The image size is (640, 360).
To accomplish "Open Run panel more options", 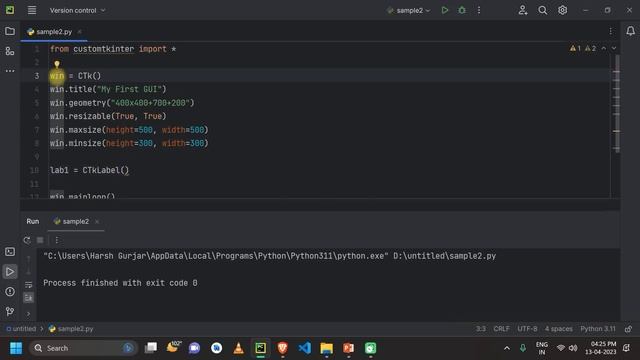I will click(x=57, y=240).
